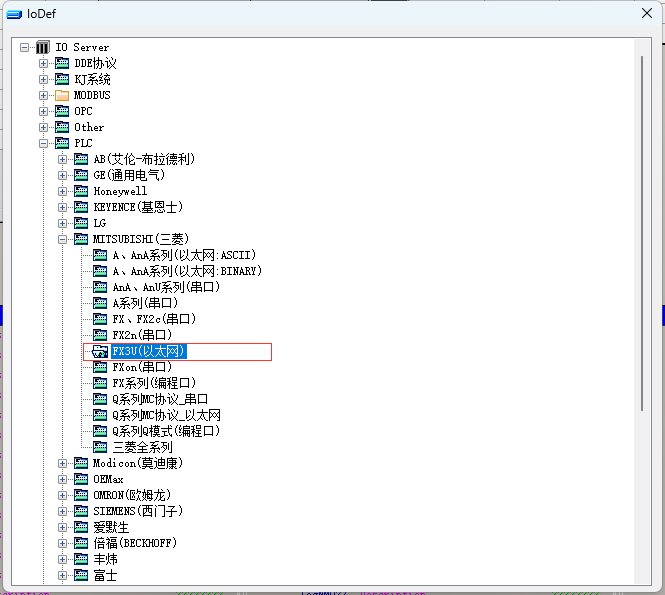This screenshot has width=665, height=595.
Task: Expand the AB(艾伦-布拉德利) node
Action: click(x=62, y=159)
